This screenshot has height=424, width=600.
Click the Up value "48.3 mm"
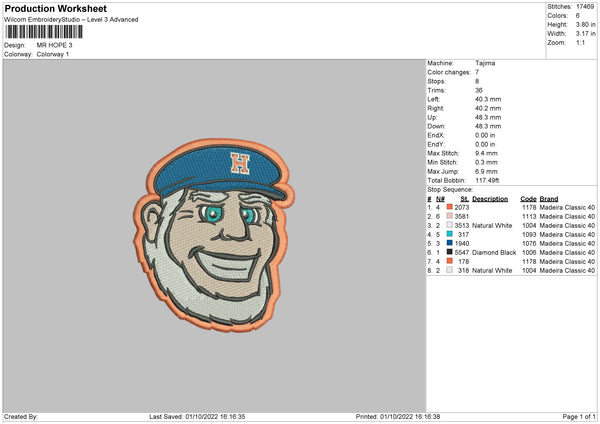[x=488, y=117]
